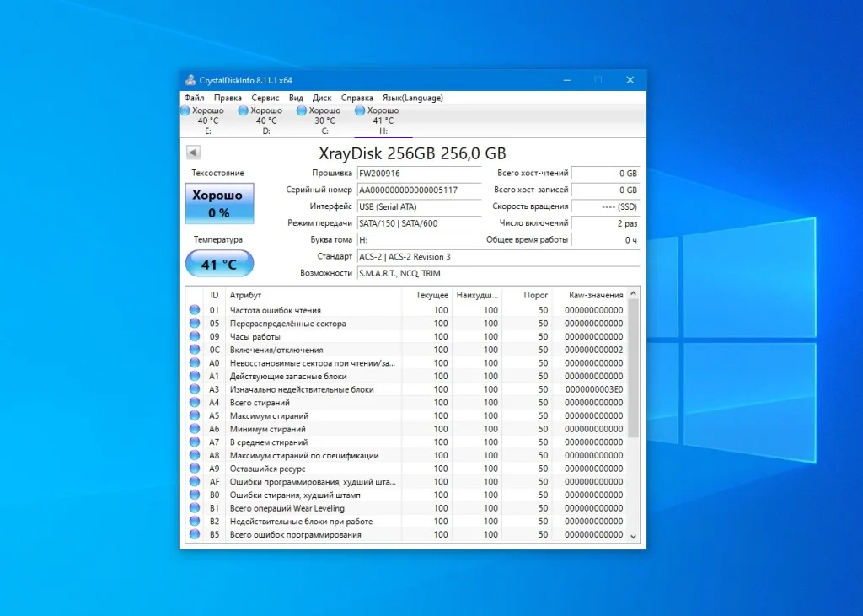
Task: Click status icon for attribute A8
Action: pyautogui.click(x=195, y=455)
